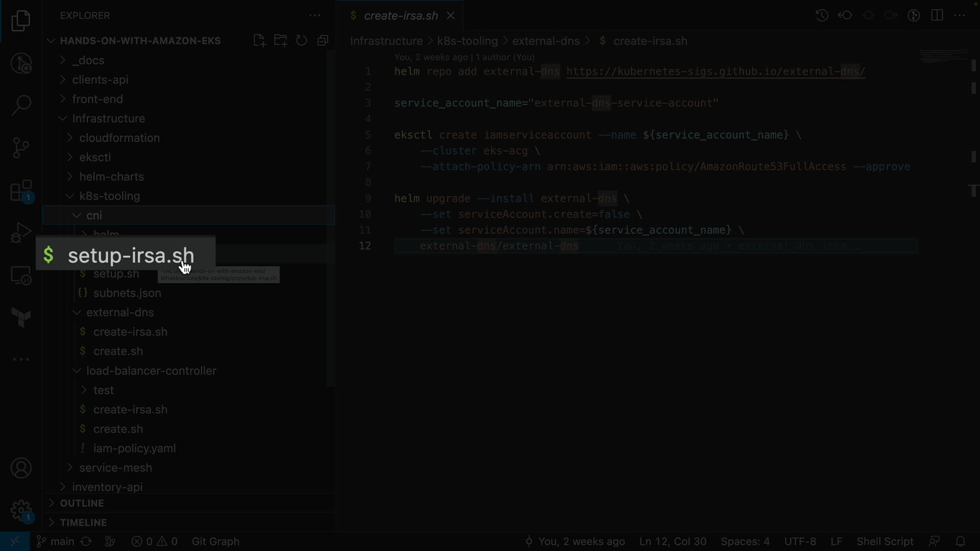The height and width of the screenshot is (551, 980).
Task: Open the Manage gear icon
Action: (21, 510)
